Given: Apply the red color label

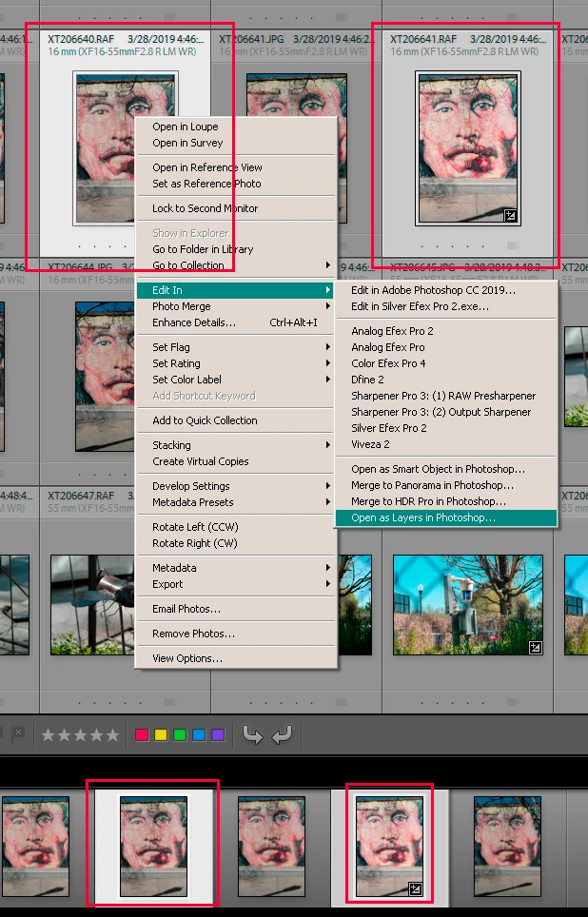Looking at the screenshot, I should (x=142, y=734).
